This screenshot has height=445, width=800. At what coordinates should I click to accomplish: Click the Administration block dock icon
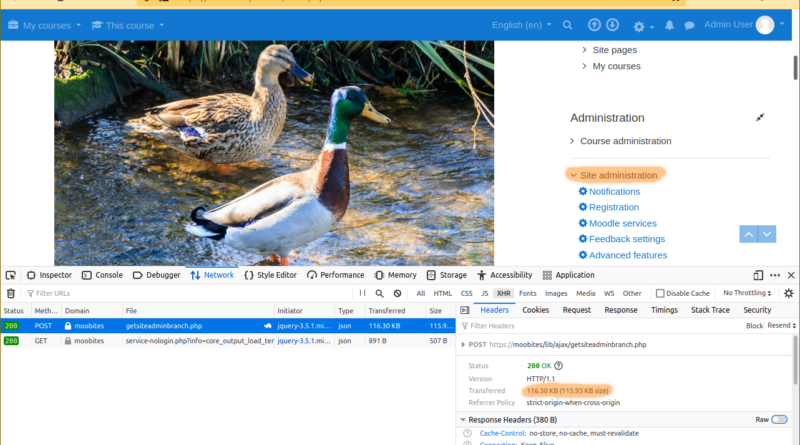point(760,117)
